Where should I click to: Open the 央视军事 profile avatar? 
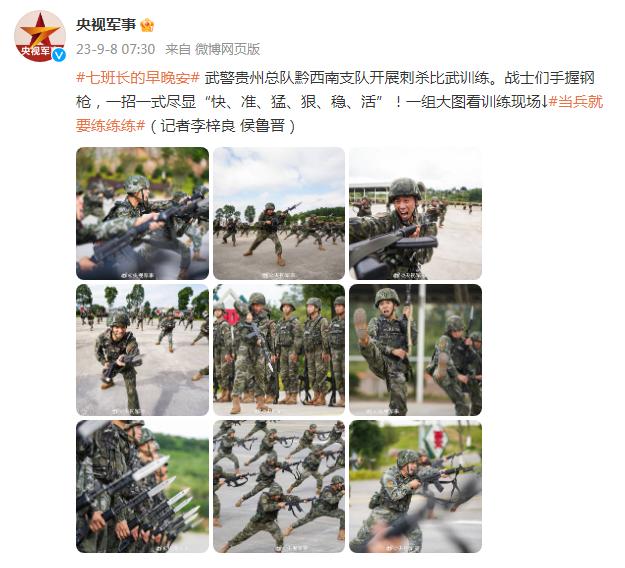click(40, 36)
